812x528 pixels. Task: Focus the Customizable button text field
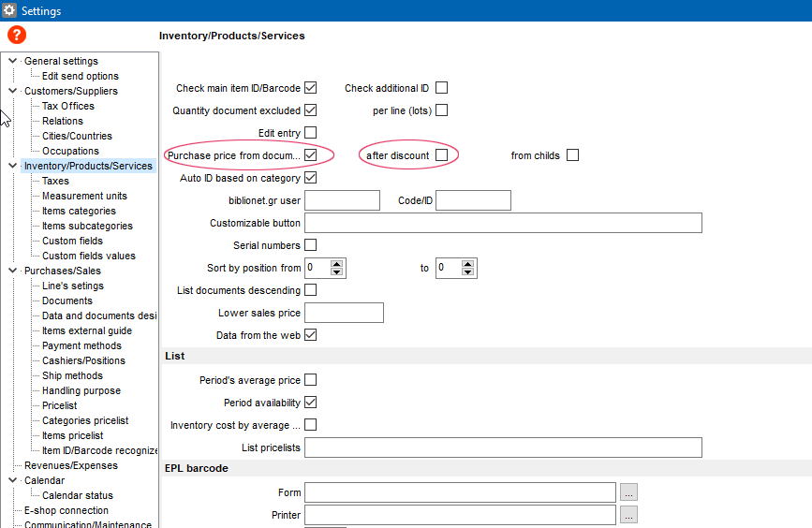(503, 223)
